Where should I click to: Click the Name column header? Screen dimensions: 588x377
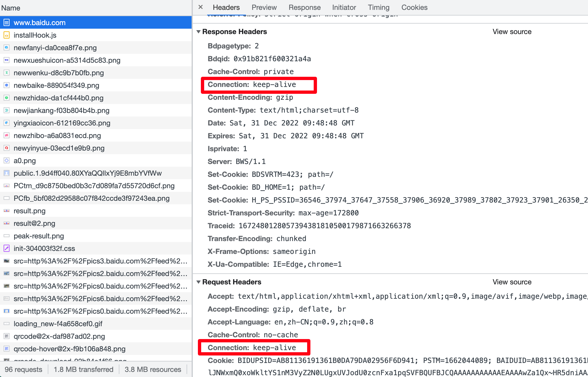click(x=96, y=8)
